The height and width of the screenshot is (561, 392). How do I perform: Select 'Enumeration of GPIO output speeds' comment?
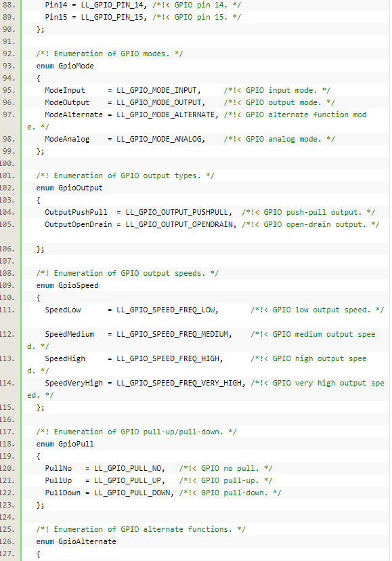pyautogui.click(x=127, y=273)
